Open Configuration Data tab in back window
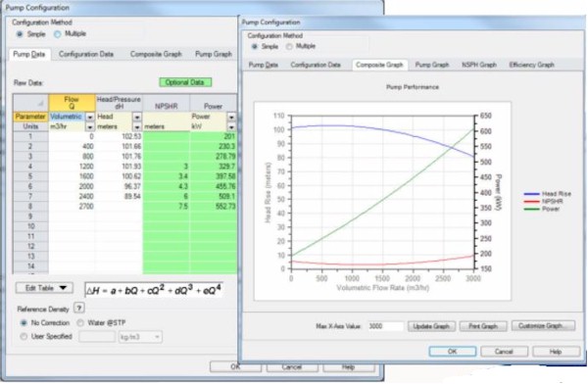 pyautogui.click(x=86, y=55)
